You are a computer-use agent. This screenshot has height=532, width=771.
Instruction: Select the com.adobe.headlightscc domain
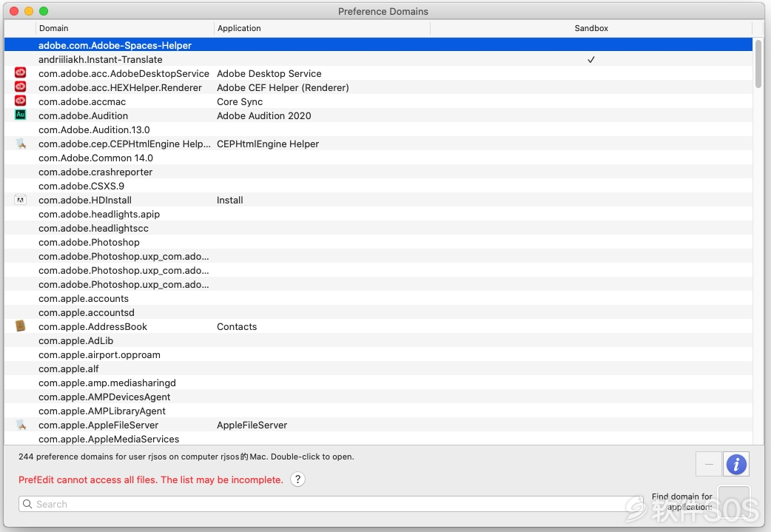(x=93, y=228)
